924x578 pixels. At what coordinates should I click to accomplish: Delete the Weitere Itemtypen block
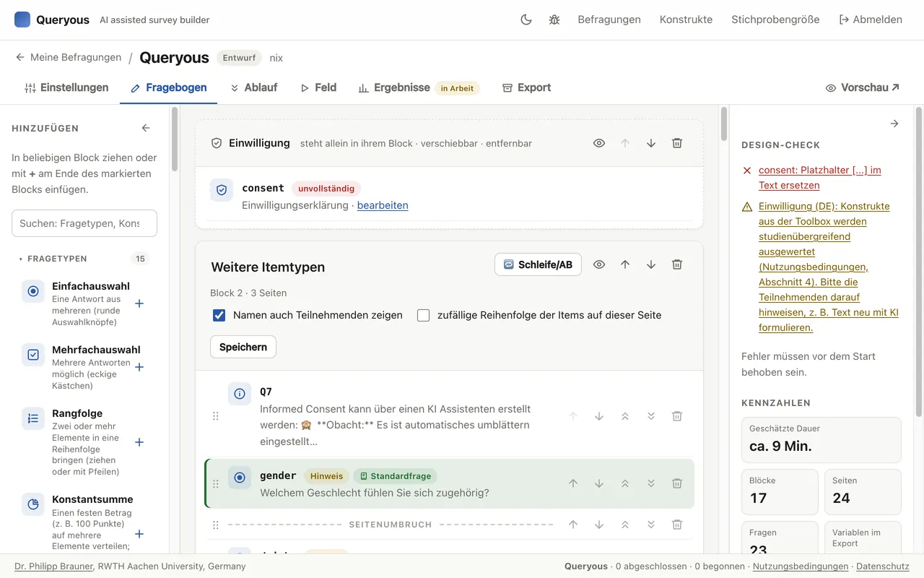[x=677, y=264]
